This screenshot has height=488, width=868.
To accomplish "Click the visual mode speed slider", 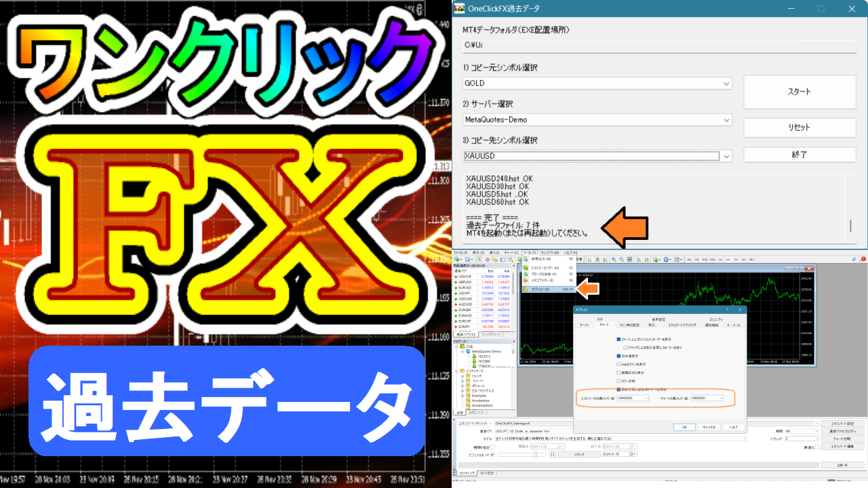I will (x=536, y=454).
